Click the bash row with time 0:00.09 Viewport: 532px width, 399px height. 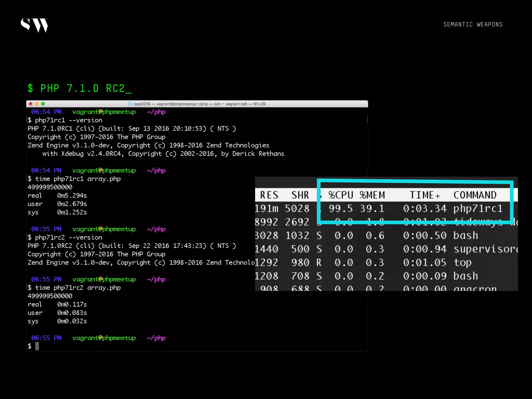point(465,276)
